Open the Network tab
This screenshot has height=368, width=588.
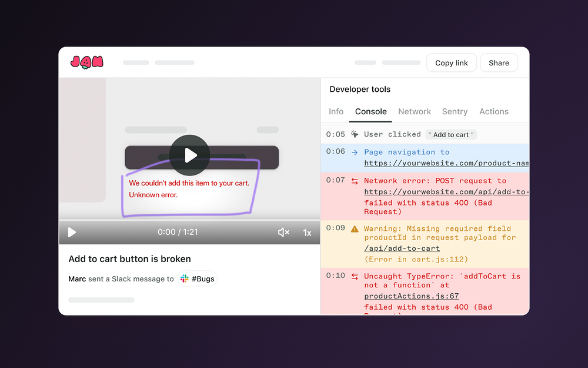[x=415, y=111]
